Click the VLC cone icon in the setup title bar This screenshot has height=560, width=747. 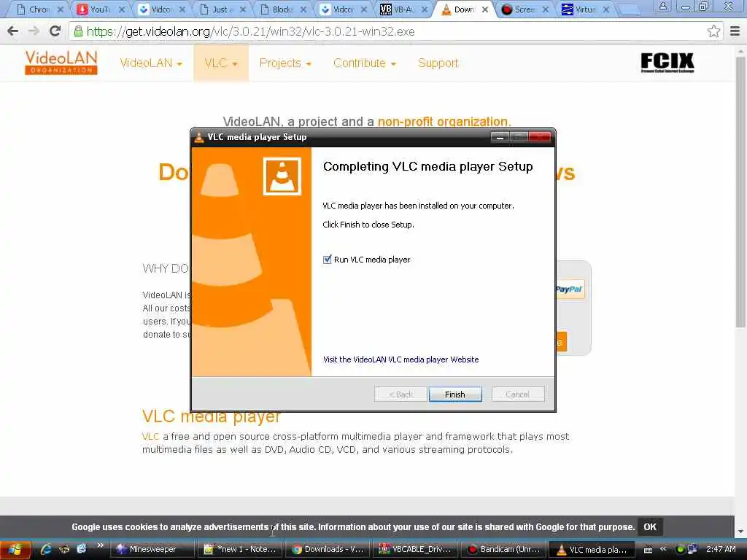point(199,137)
